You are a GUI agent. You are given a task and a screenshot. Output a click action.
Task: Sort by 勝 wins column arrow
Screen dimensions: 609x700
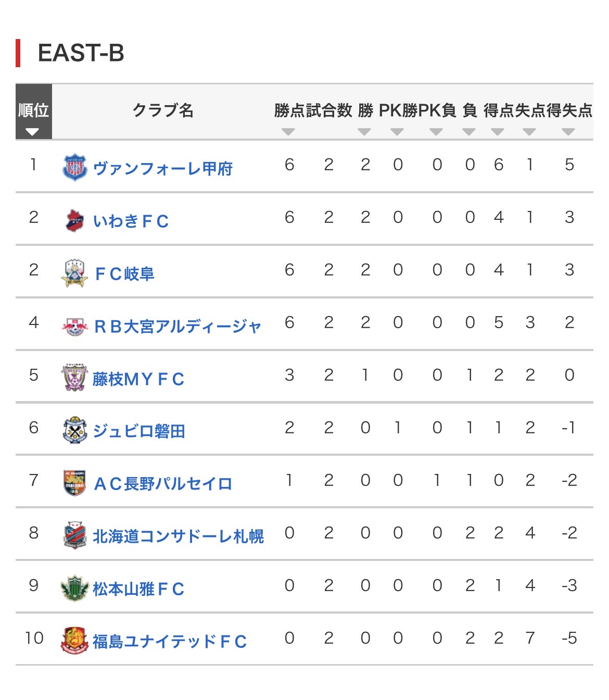(364, 132)
